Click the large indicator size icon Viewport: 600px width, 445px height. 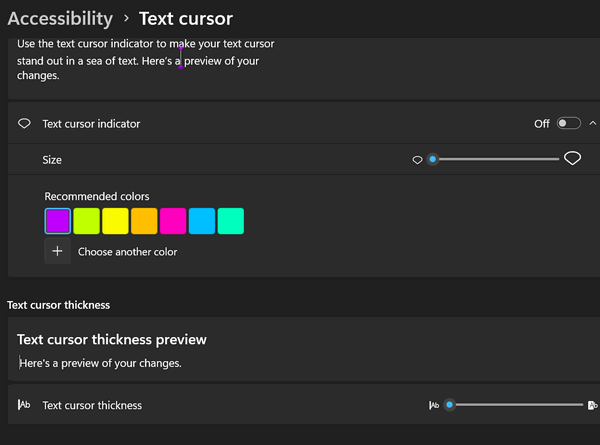click(x=572, y=158)
